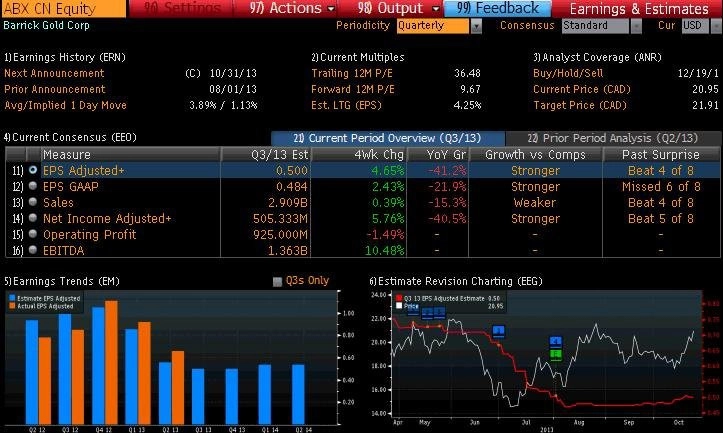
Task: Open Current Multiples section link
Action: 358,57
